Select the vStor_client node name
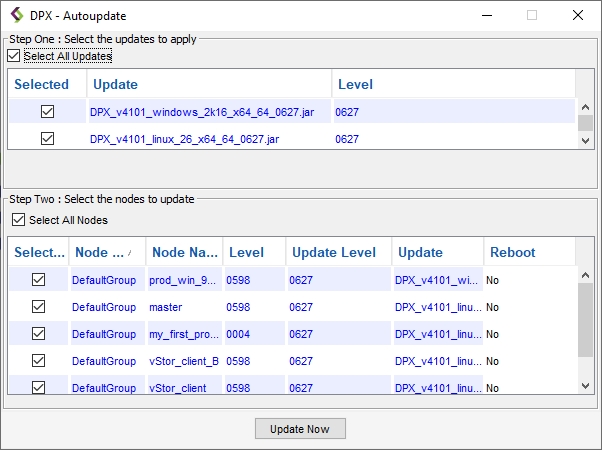The width and height of the screenshot is (602, 450). click(x=178, y=388)
